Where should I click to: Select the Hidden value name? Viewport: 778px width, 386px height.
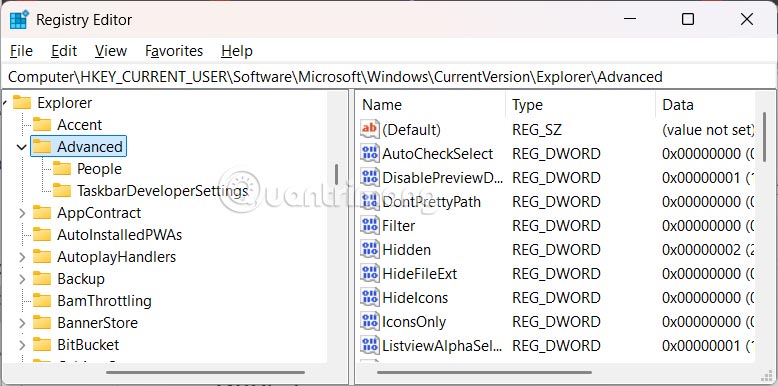coord(406,250)
